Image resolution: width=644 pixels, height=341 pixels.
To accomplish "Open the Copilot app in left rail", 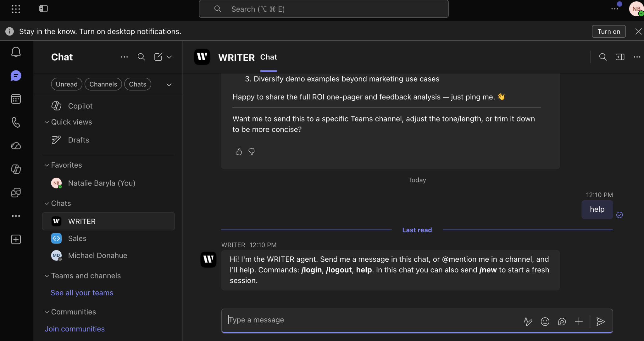I will pos(16,169).
